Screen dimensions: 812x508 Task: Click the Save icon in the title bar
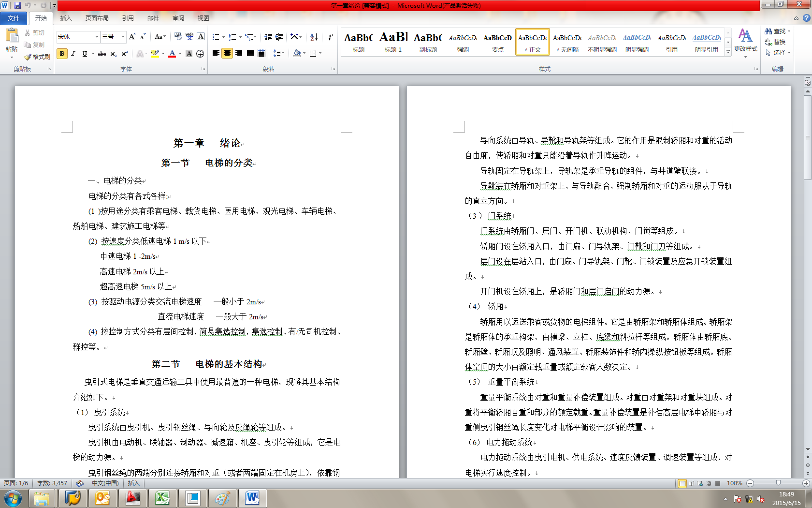coord(17,5)
